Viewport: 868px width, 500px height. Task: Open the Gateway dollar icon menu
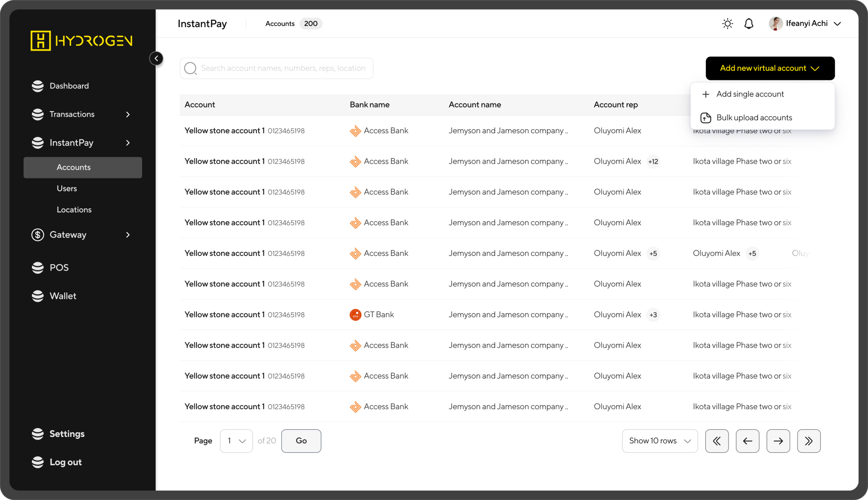tap(37, 235)
